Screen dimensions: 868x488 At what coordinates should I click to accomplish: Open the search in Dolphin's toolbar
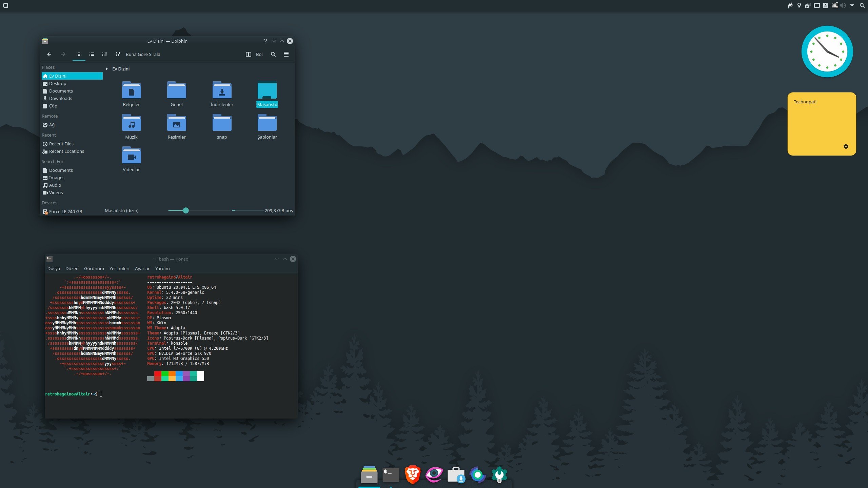click(x=273, y=54)
